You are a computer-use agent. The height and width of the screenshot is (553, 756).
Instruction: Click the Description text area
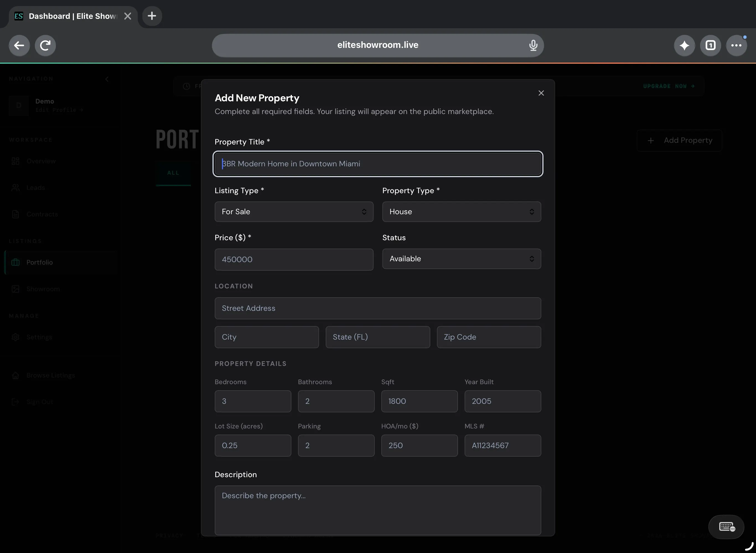(x=378, y=510)
